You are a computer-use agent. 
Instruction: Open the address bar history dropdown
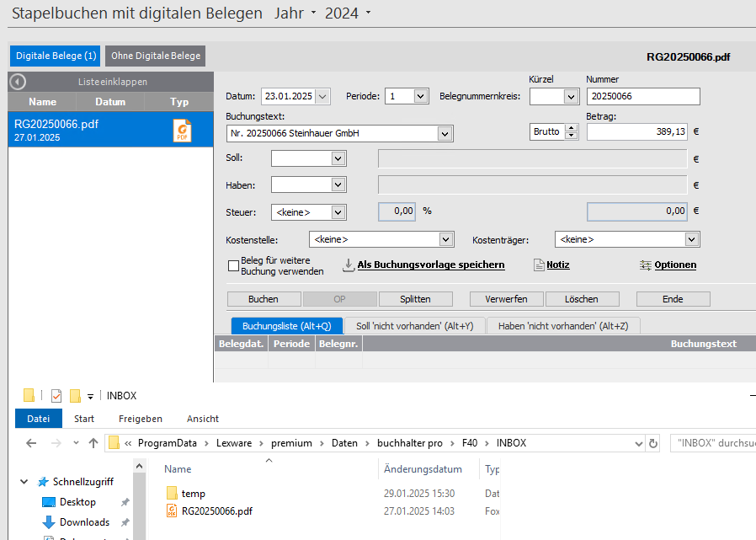point(638,443)
